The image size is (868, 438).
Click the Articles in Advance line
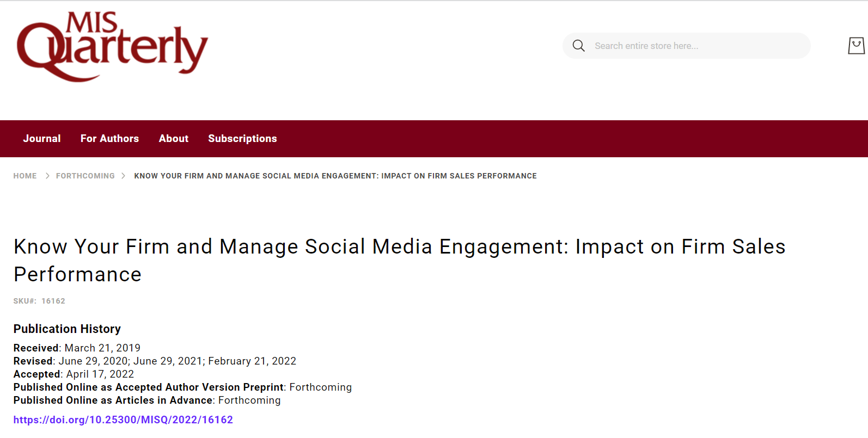click(147, 400)
